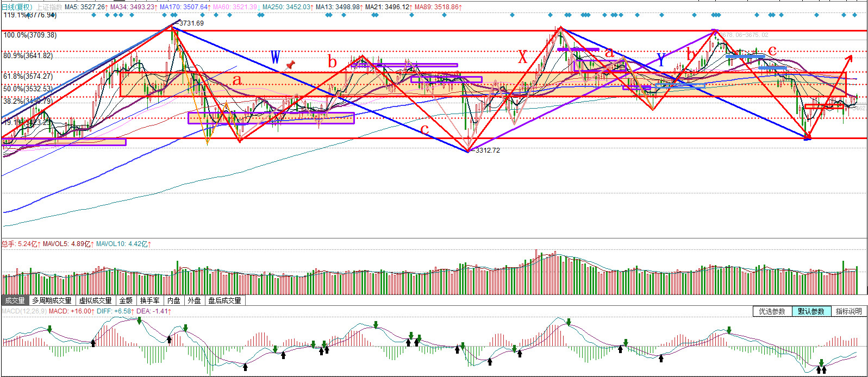Screen dimensions: 868x377
Task: Switch to the 外盘 tab
Action: pos(194,300)
